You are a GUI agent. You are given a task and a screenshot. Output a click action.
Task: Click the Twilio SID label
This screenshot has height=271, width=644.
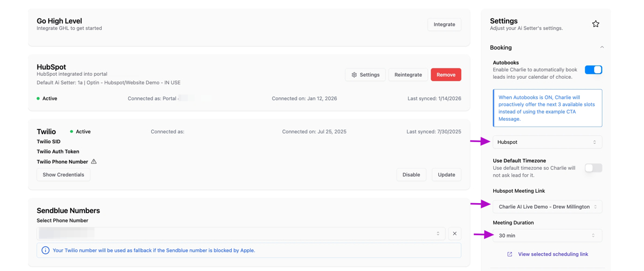tap(48, 142)
